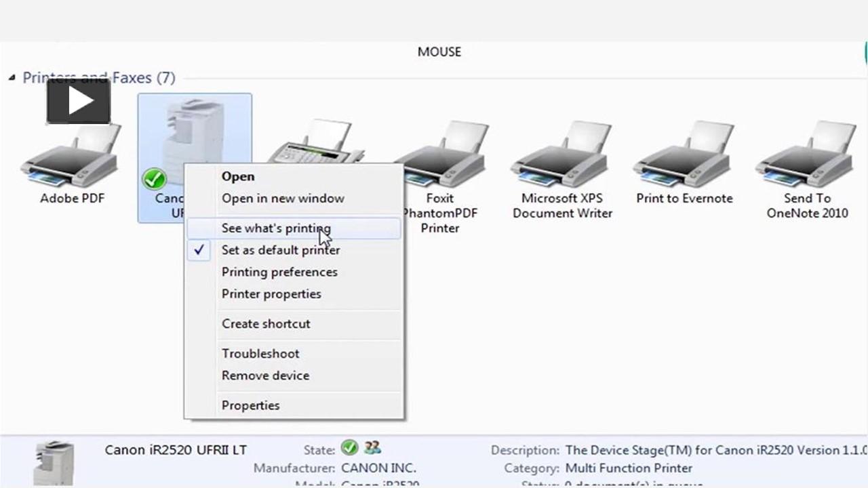Choose Printing preferences in the context menu
This screenshot has width=868, height=488.
pos(279,272)
